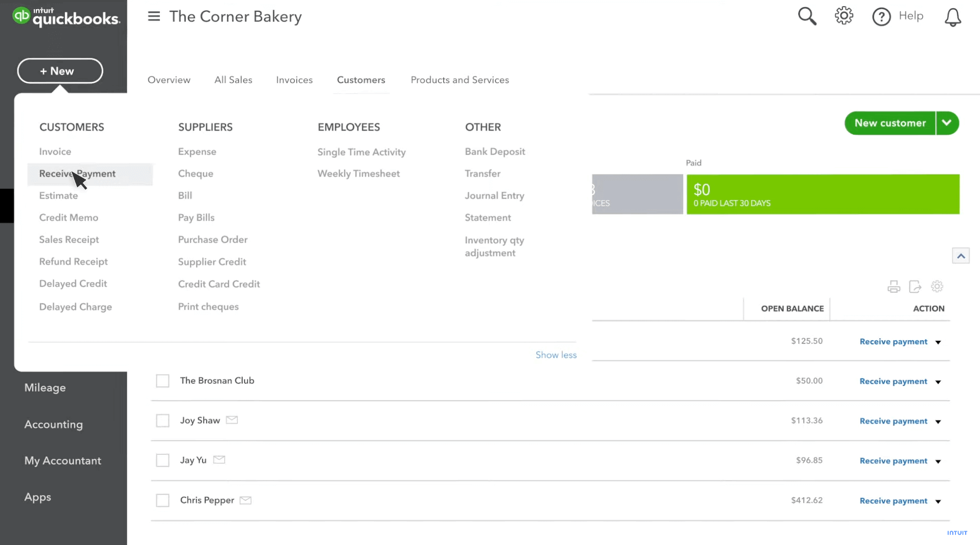Email Joy Shaw via envelope icon
Screen dimensions: 980x545
(x=232, y=420)
